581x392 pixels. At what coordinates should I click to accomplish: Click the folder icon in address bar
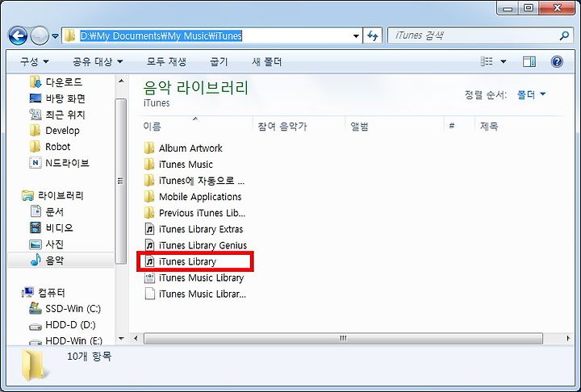tap(69, 35)
